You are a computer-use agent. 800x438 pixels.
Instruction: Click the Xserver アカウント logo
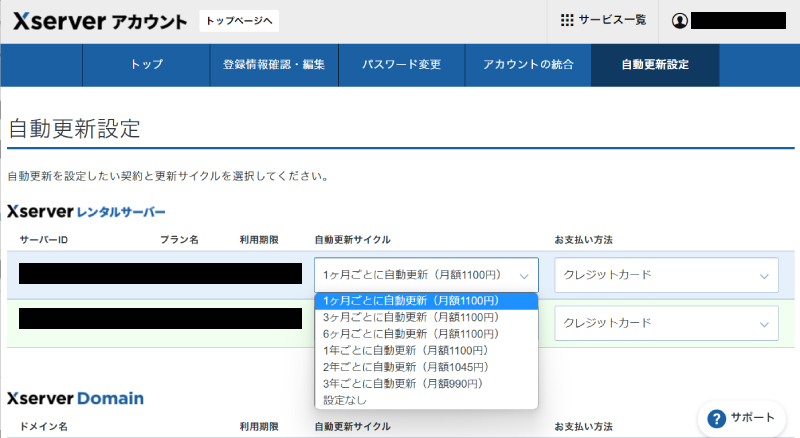97,21
